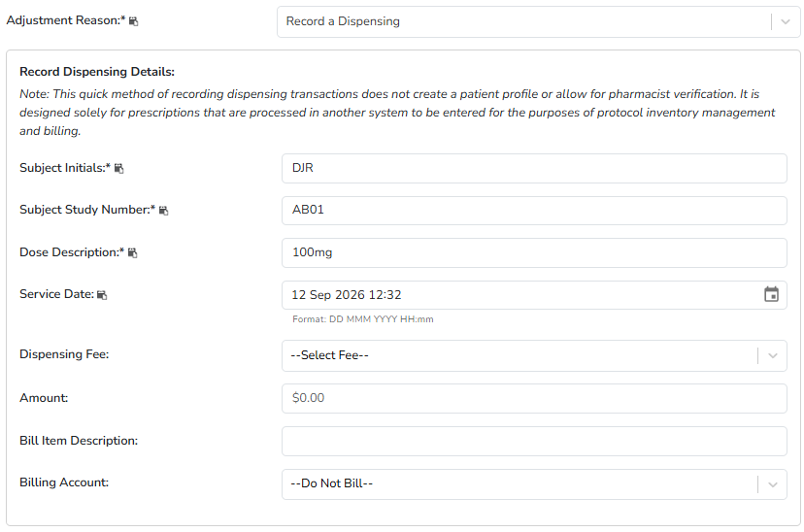This screenshot has height=532, width=804.
Task: Click the Service Date text field
Action: [523, 295]
